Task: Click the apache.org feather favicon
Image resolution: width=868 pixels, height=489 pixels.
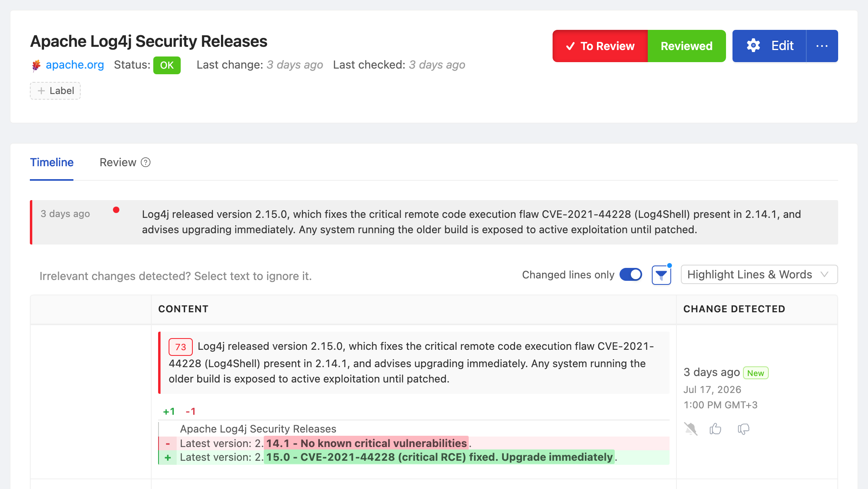Action: tap(36, 65)
